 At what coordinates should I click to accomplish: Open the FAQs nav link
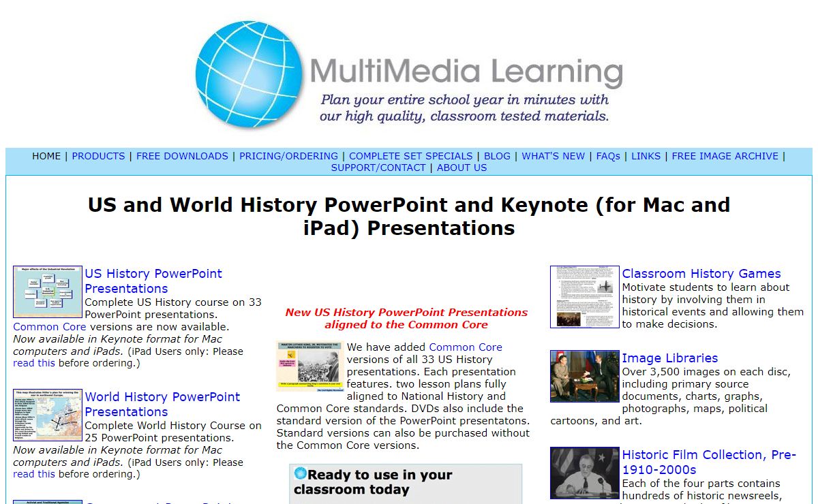click(x=608, y=156)
